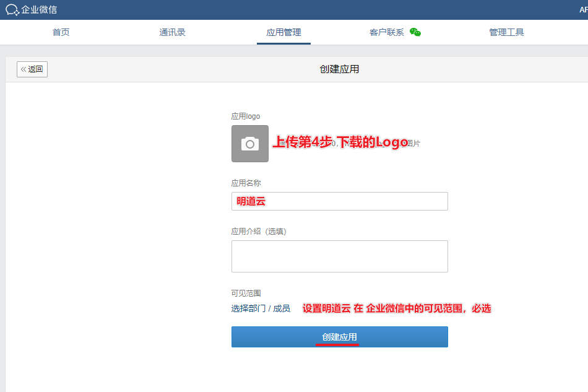
Task: Click inside the 应用介绍 text area
Action: [339, 256]
